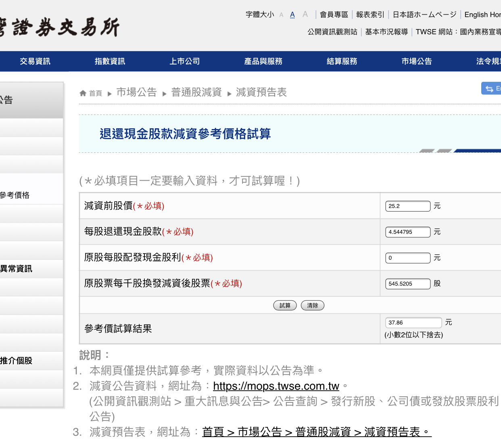Expand the 結算服務 menu
Image resolution: width=501 pixels, height=448 pixels.
coord(342,61)
